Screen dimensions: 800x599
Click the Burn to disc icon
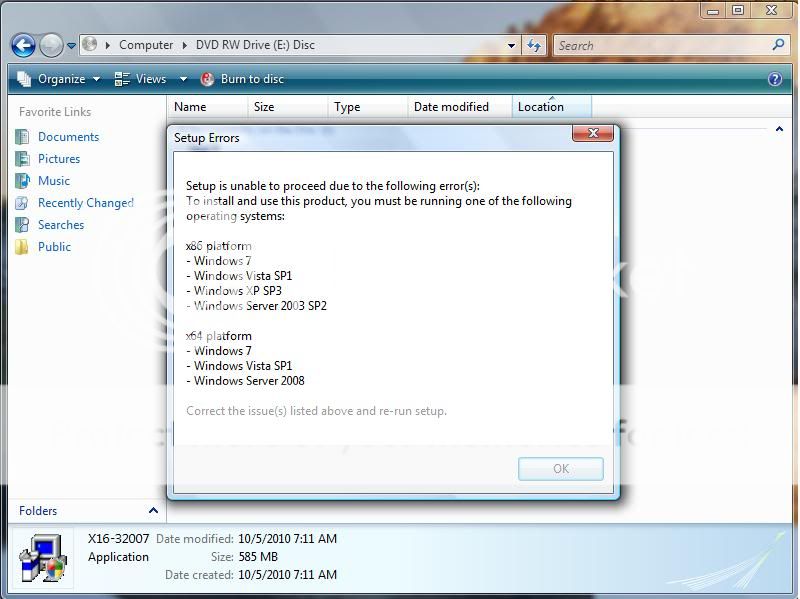(207, 79)
